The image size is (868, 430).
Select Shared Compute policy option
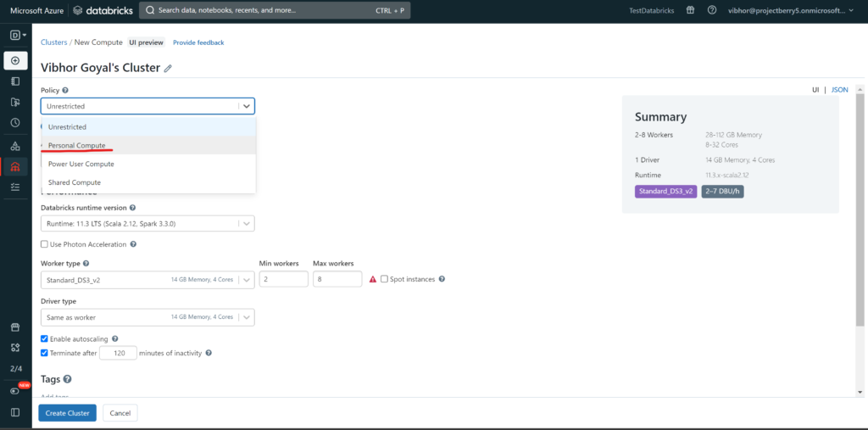click(x=148, y=182)
